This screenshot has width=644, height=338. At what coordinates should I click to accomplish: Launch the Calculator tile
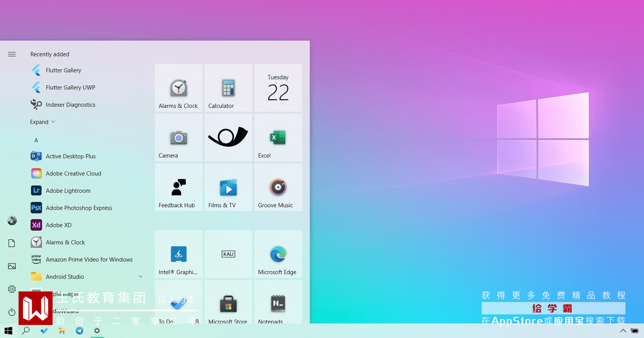[228, 88]
